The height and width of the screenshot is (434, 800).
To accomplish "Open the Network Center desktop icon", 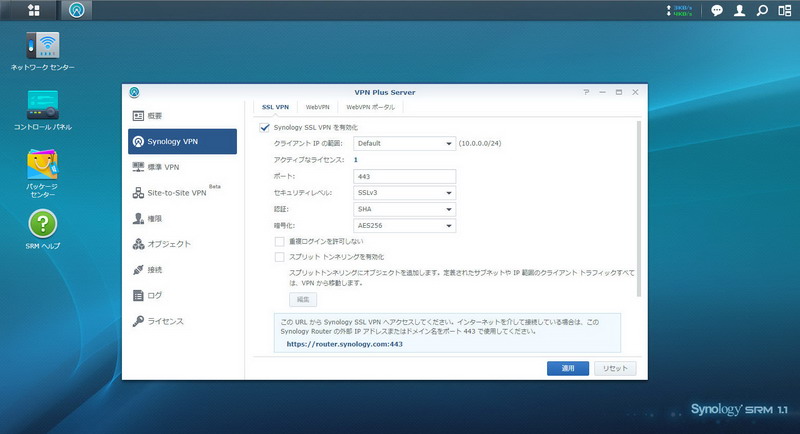I will [43, 51].
